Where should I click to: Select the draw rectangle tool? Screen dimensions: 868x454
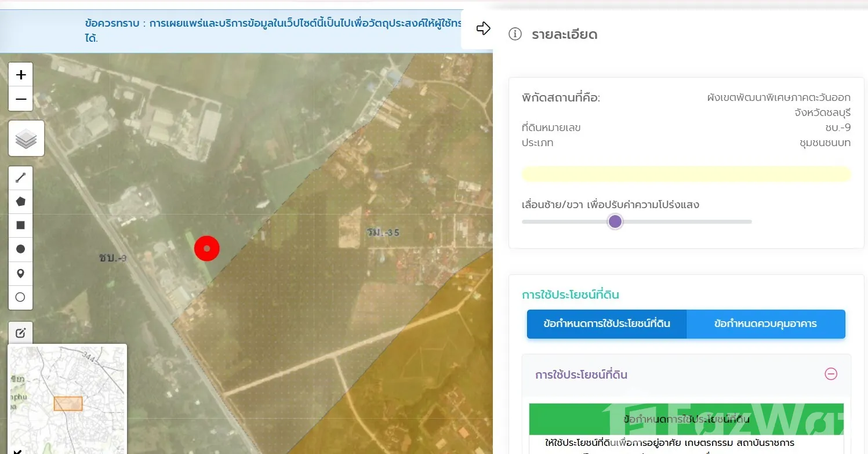pyautogui.click(x=21, y=225)
